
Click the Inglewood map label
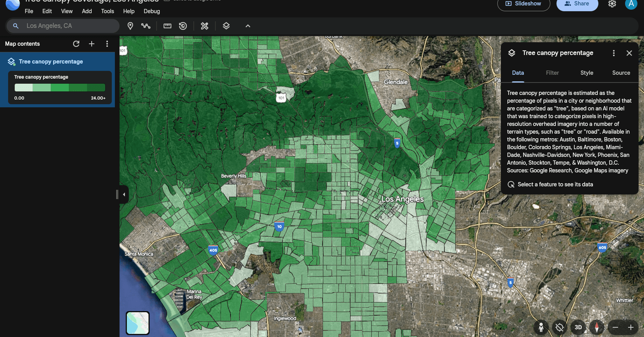(285, 318)
